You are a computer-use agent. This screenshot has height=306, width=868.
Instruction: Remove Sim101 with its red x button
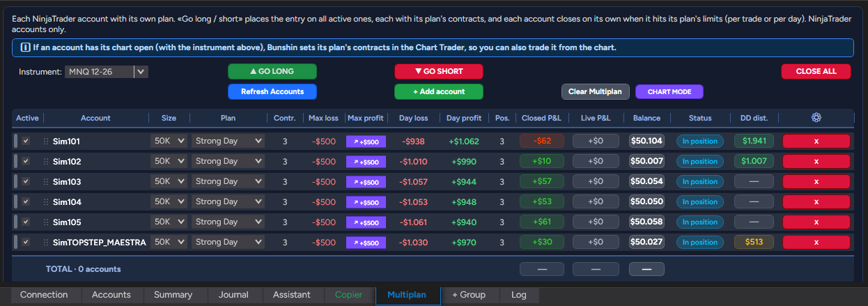point(816,141)
